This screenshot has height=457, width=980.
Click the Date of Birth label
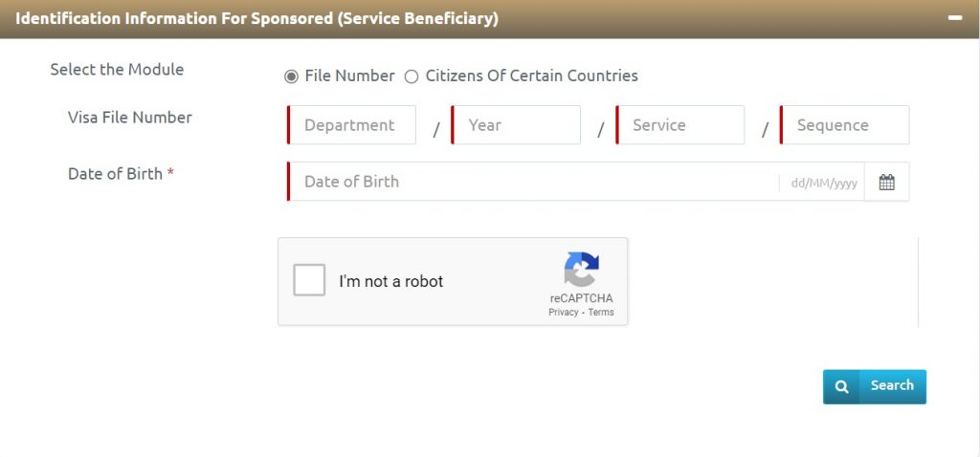[x=115, y=174]
